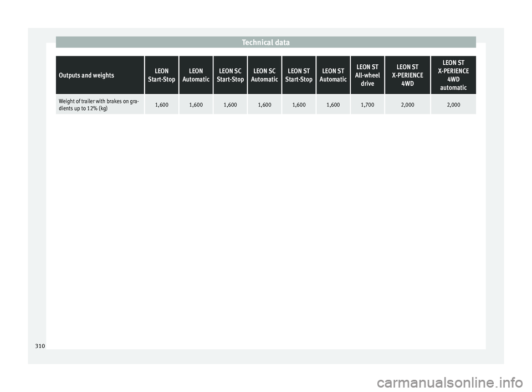Click the 1,600 value under LEON Start-Stop
The width and height of the screenshot is (532, 392).
tap(161, 105)
